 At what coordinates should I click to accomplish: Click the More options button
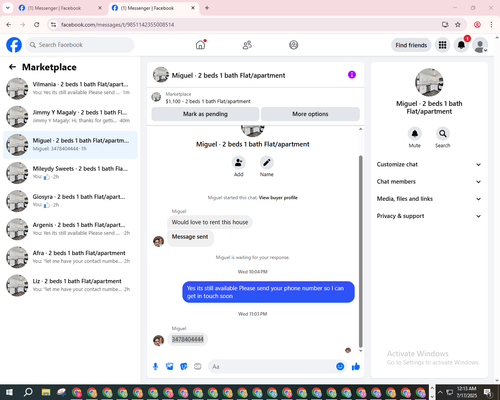(x=310, y=114)
